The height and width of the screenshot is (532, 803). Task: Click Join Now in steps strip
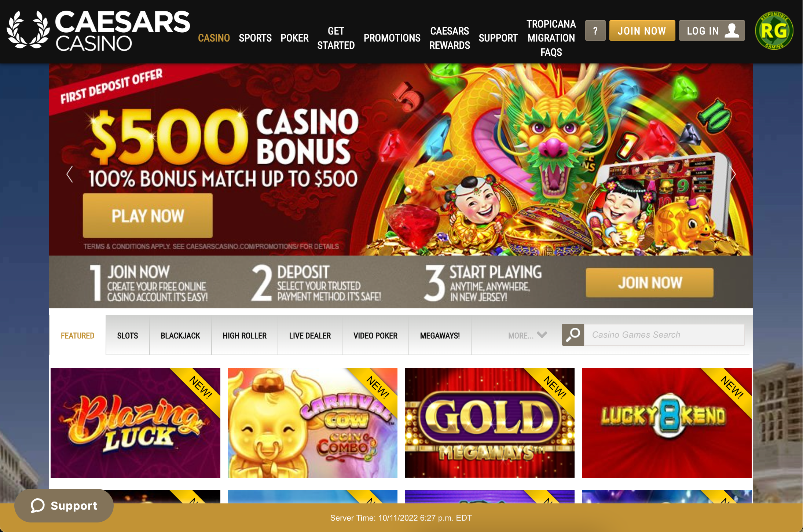pos(650,283)
